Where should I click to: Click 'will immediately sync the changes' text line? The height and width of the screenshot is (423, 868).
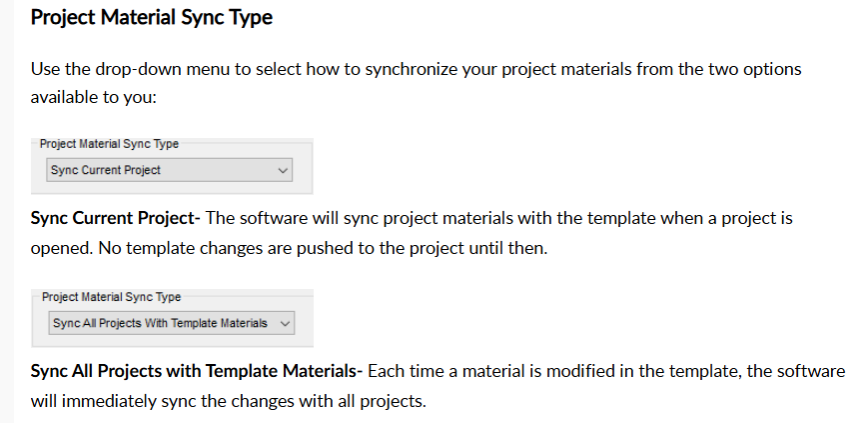[228, 401]
